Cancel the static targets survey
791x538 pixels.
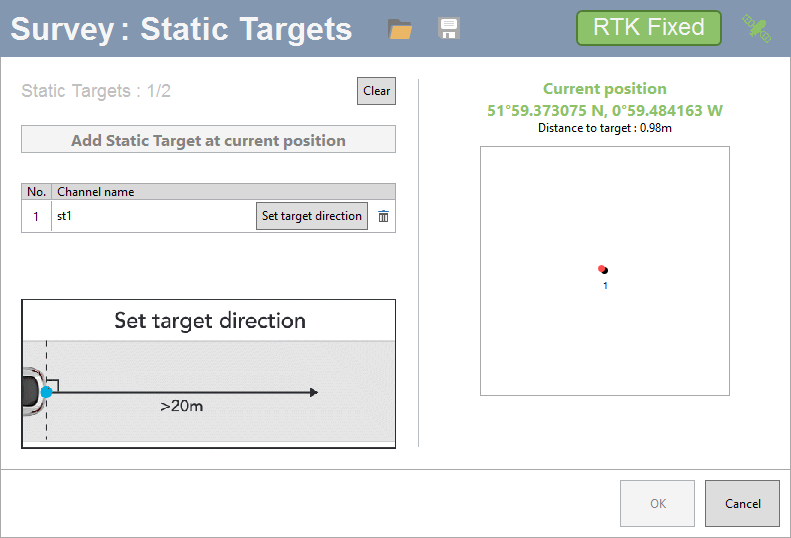point(742,503)
